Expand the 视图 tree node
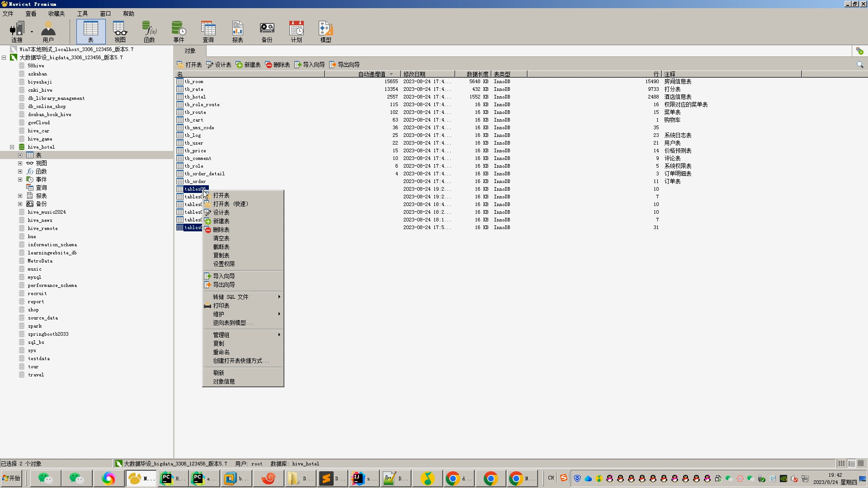 20,163
